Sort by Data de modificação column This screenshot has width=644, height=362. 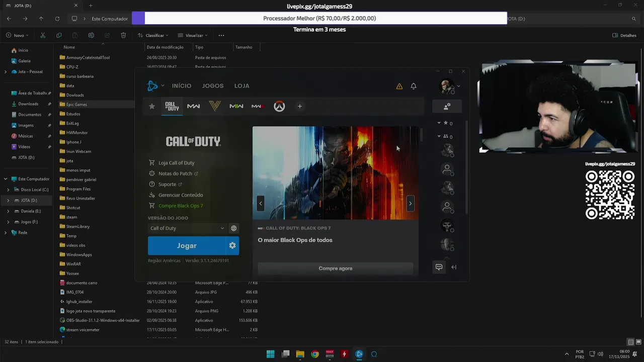click(x=165, y=47)
